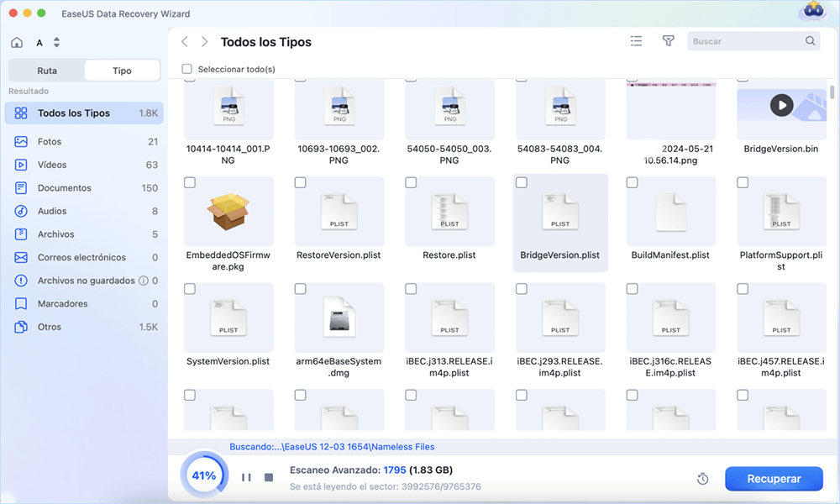Viewport: 840px width, 504px height.
Task: Open the Otros category
Action: coord(84,327)
